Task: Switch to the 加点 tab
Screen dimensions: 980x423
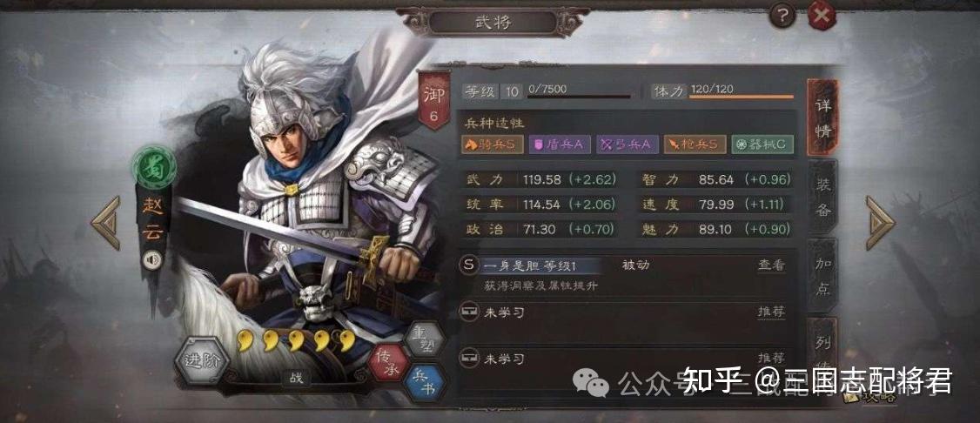Action: [x=823, y=274]
